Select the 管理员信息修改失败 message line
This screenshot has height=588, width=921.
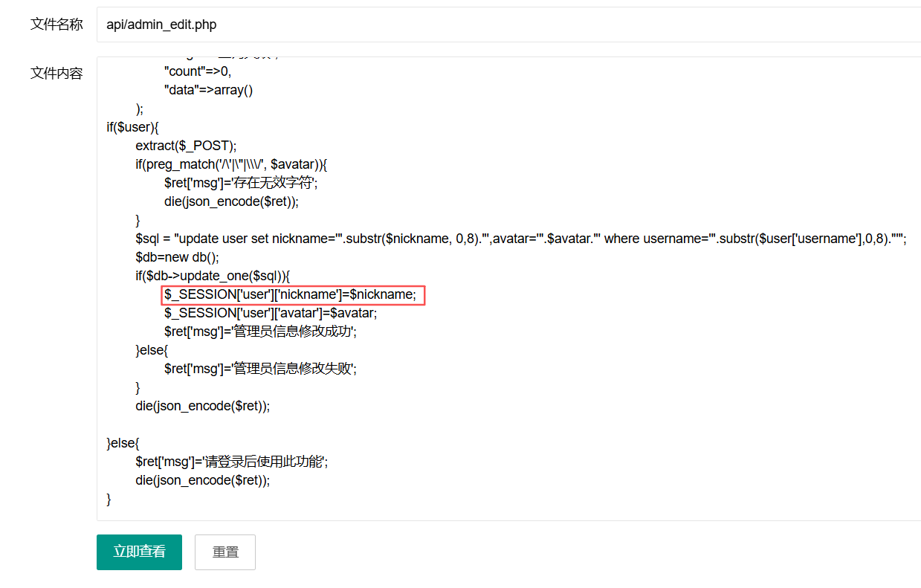click(x=260, y=369)
